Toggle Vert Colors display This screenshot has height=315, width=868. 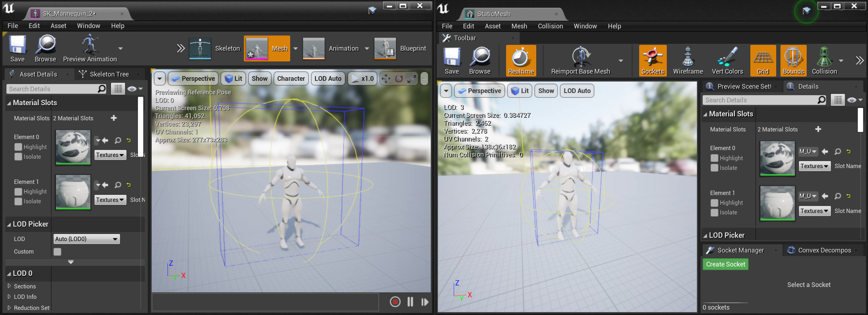click(727, 60)
